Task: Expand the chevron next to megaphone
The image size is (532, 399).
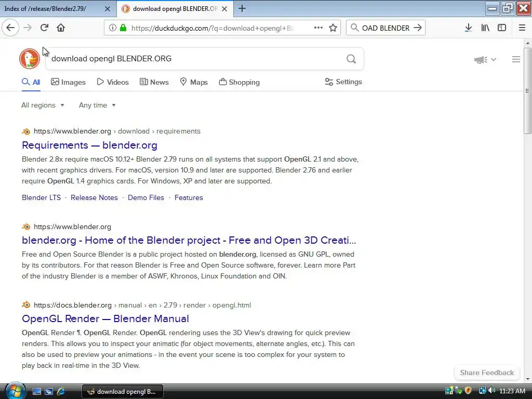Action: click(494, 60)
